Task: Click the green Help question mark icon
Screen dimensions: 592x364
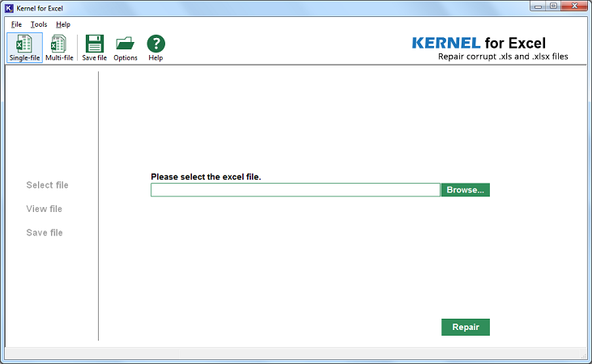Action: pos(155,48)
